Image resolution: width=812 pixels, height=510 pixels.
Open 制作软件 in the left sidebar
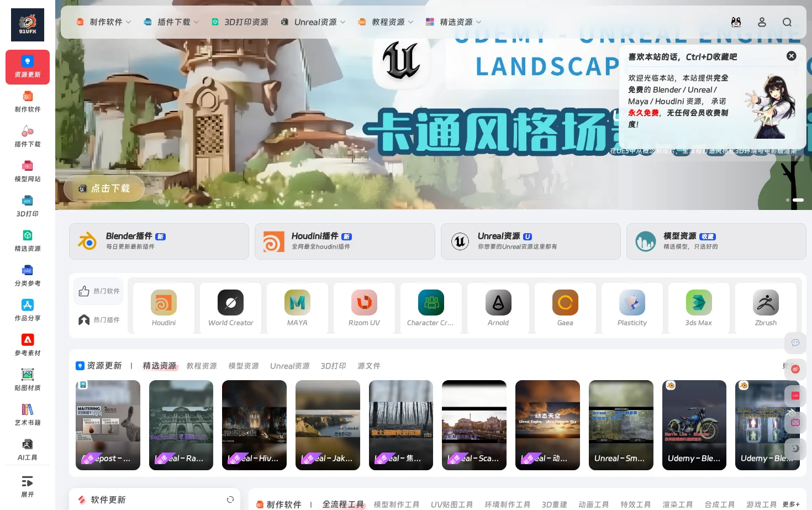pyautogui.click(x=28, y=102)
